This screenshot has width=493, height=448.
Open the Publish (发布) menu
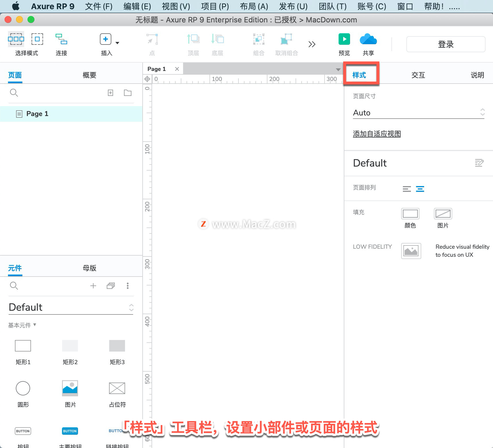293,6
